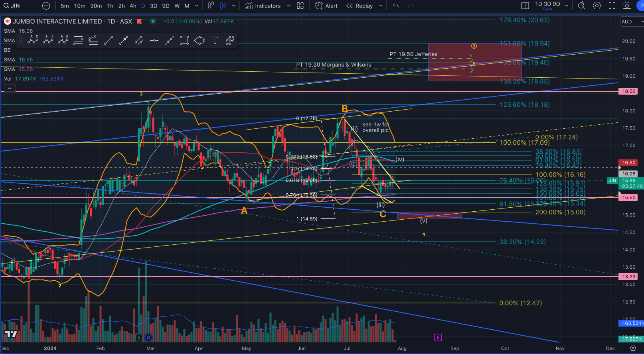Select the 5m timeframe
This screenshot has height=354, width=644.
[x=65, y=6]
